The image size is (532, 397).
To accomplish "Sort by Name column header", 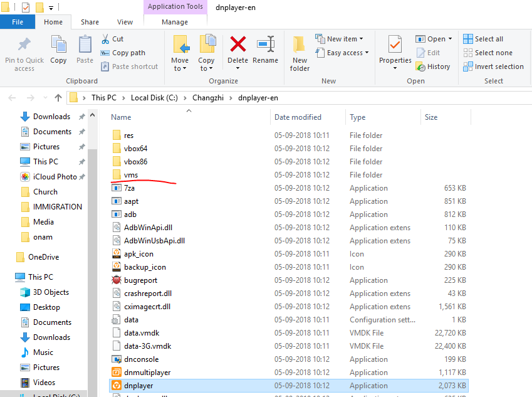I will tap(121, 117).
